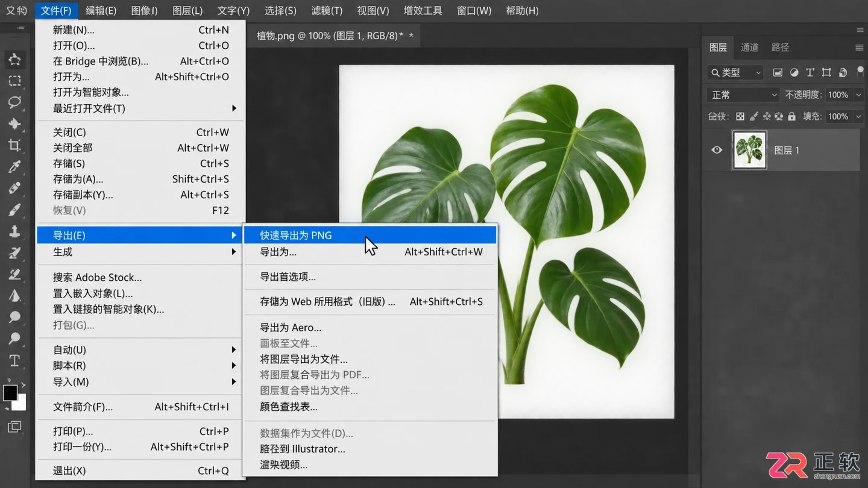This screenshot has width=868, height=488.
Task: Toggle visibility of 图层 1
Action: (717, 150)
